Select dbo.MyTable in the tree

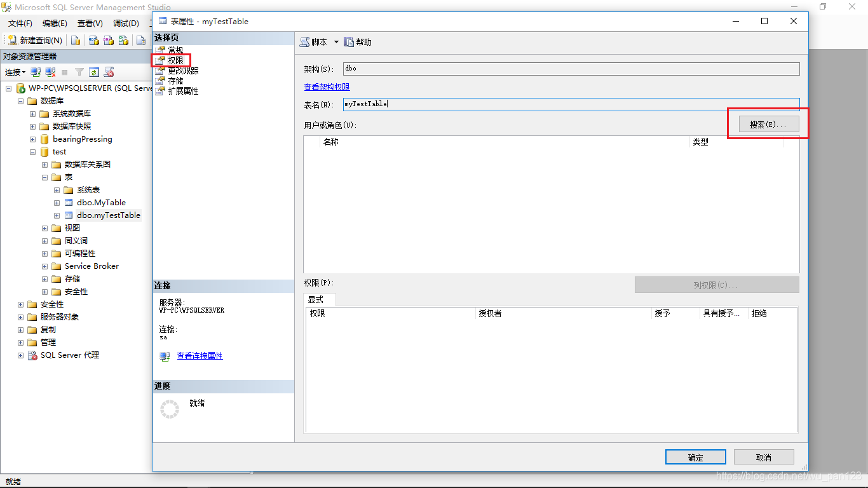pyautogui.click(x=101, y=203)
